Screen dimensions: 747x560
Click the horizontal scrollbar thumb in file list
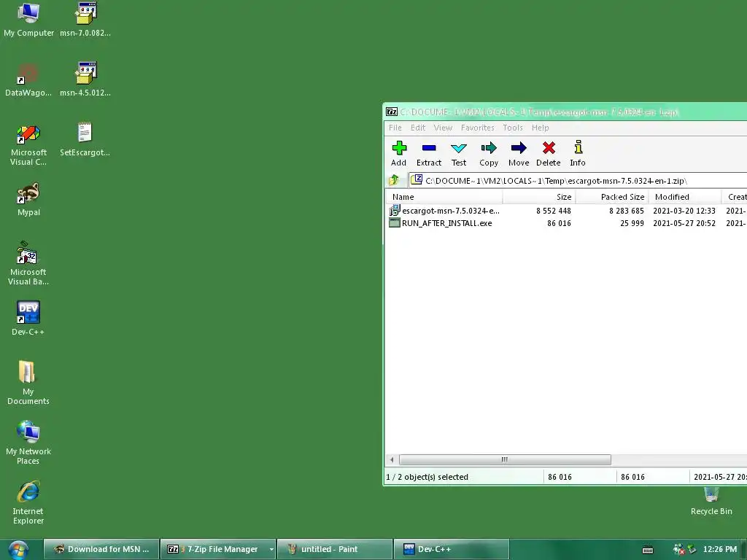coord(505,459)
